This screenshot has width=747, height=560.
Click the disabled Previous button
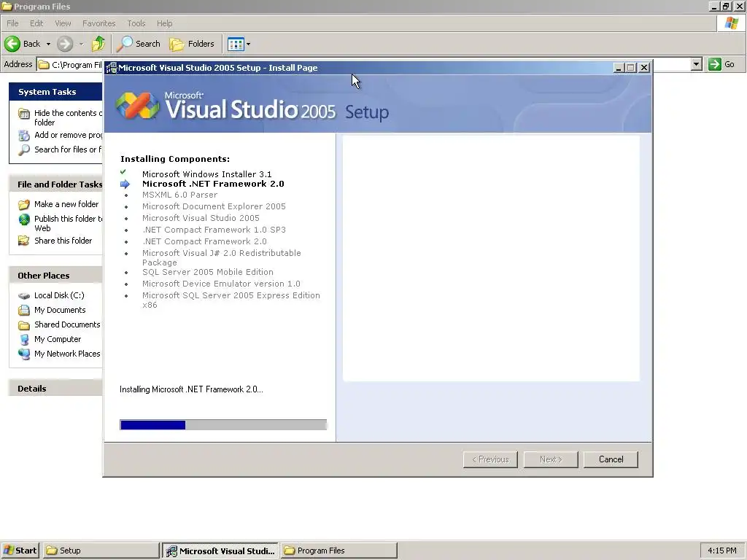click(490, 459)
